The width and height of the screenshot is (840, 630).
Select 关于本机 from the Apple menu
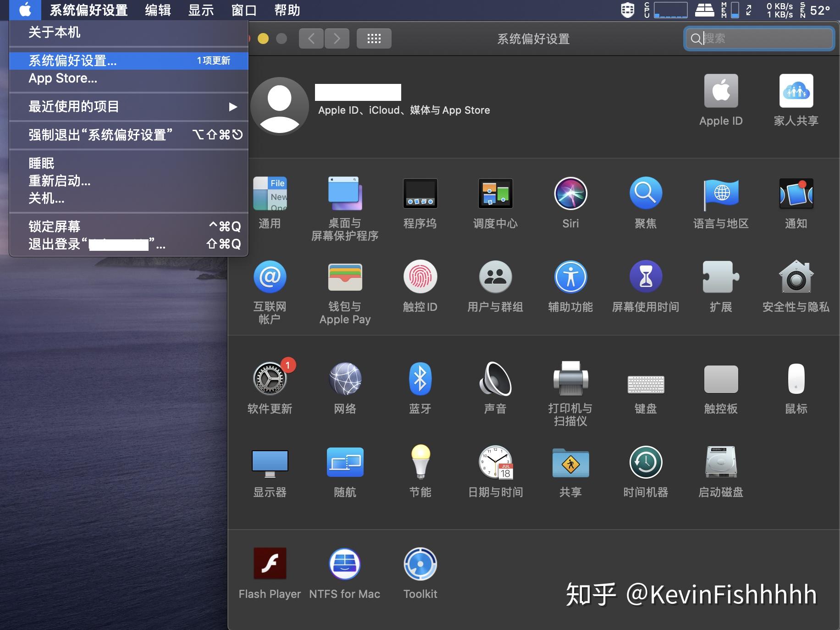tap(55, 33)
